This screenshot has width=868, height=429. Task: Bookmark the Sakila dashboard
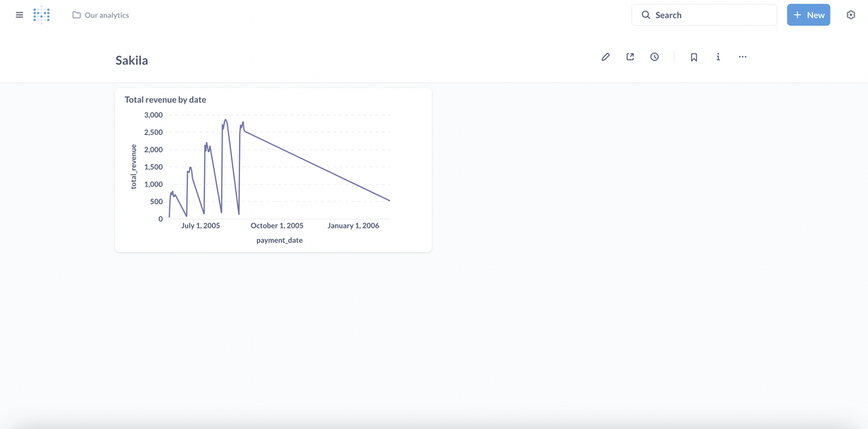[x=694, y=57]
